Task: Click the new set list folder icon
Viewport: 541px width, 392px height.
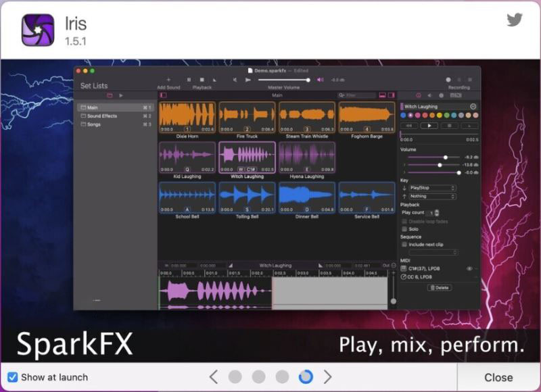Action: 110,95
